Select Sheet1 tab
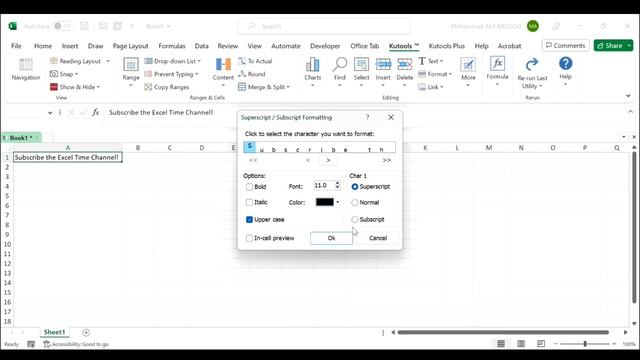The height and width of the screenshot is (360, 640). pyautogui.click(x=54, y=332)
